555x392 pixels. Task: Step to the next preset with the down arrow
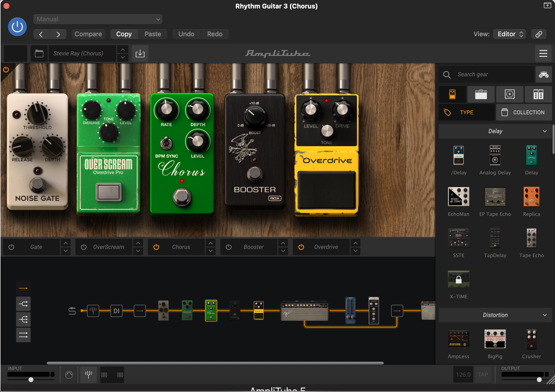pos(123,57)
